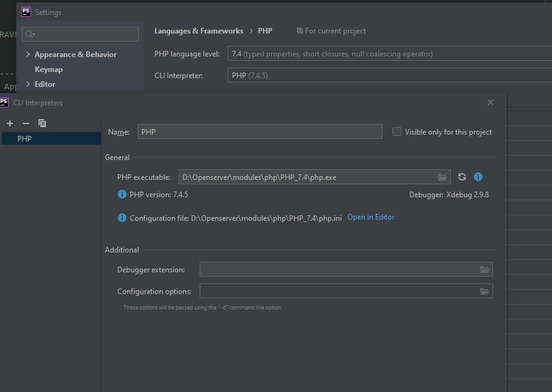Open the CLI Interpreter dropdown
Viewport: 552px width, 392px height.
[390, 76]
